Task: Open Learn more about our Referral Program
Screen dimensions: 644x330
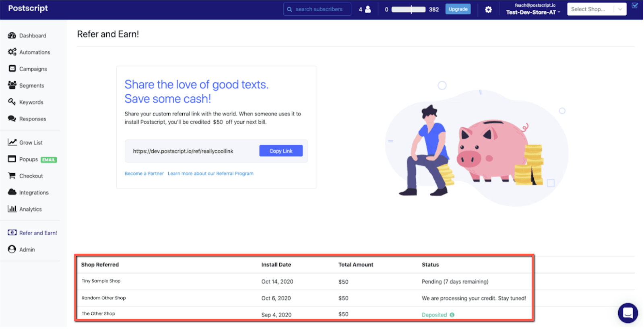Action: pyautogui.click(x=211, y=174)
